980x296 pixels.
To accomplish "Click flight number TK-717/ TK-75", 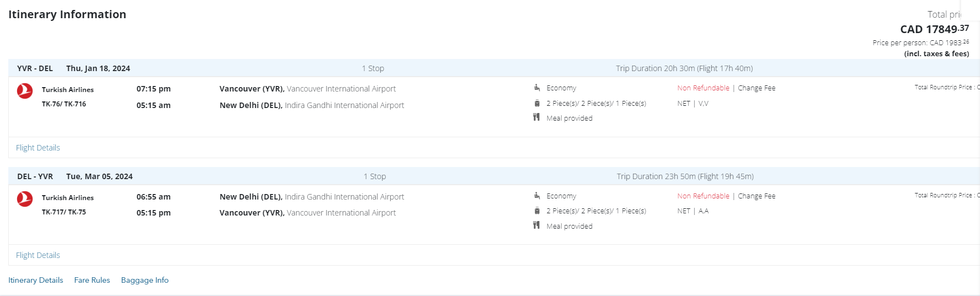I will click(64, 212).
